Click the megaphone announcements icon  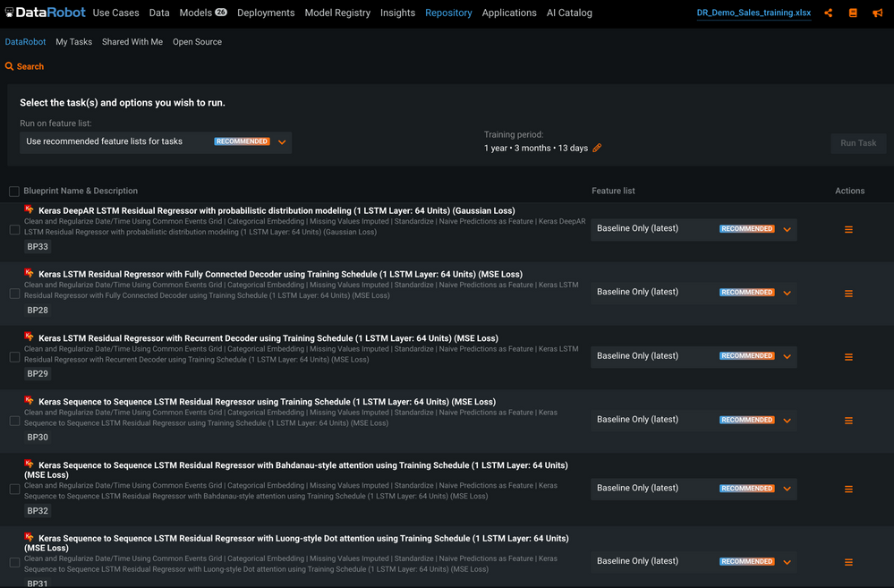(x=878, y=13)
